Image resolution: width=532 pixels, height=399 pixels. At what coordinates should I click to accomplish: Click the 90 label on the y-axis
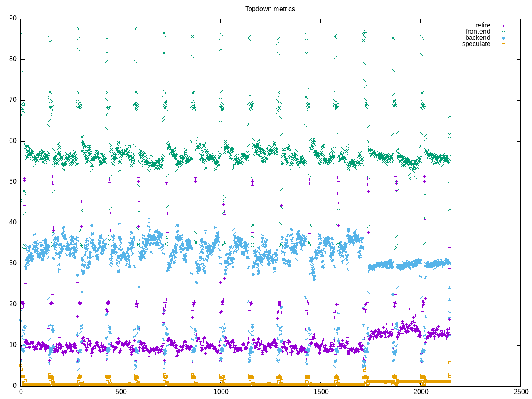[13, 18]
